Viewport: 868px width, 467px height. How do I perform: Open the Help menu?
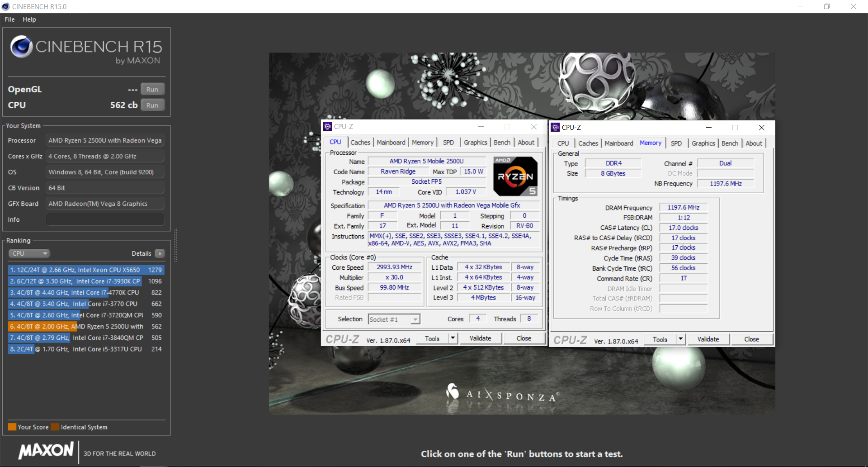point(29,19)
